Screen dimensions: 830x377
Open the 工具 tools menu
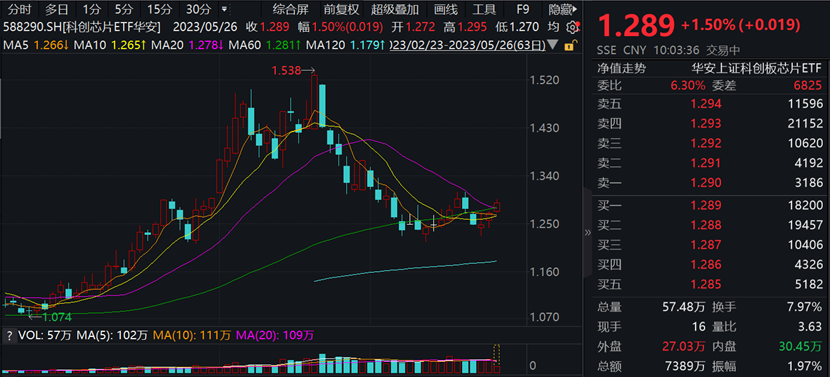484,9
